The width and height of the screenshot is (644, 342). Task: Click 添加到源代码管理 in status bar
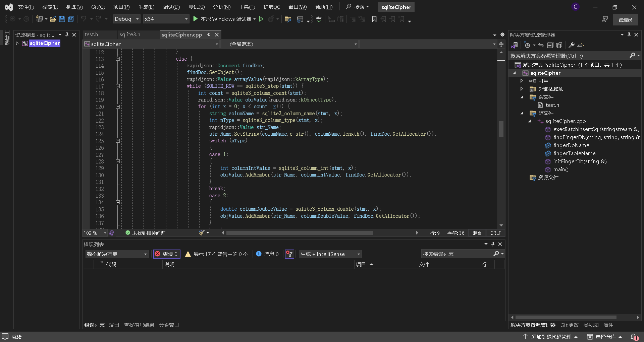click(551, 337)
